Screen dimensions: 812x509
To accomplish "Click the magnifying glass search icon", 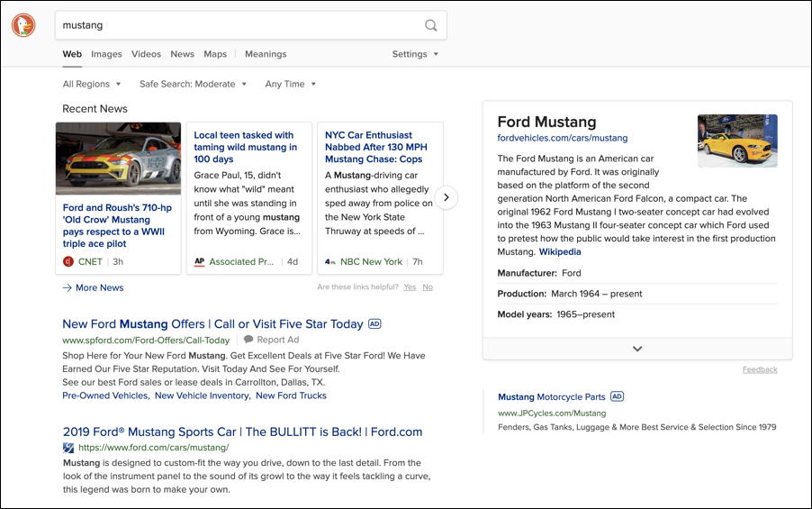I will pos(431,25).
